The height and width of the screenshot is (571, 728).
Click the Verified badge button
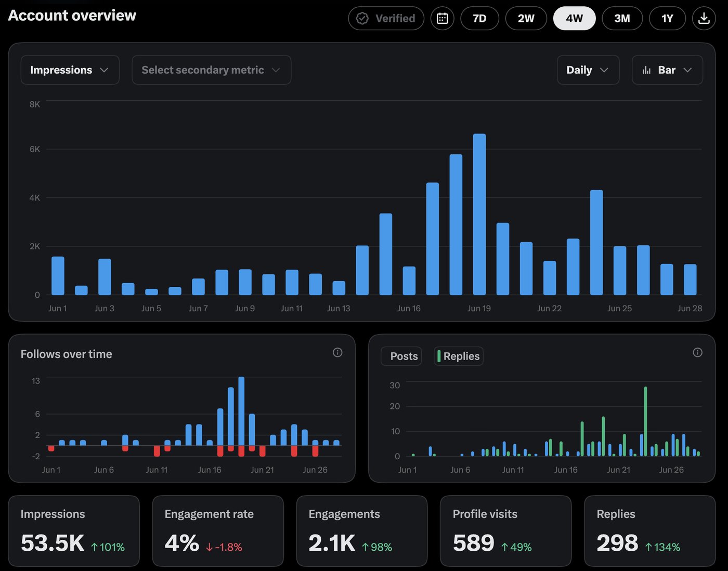pos(386,18)
